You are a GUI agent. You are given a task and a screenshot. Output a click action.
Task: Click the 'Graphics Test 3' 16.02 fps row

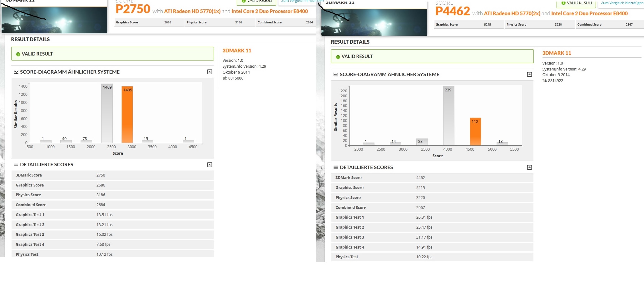[x=112, y=235]
